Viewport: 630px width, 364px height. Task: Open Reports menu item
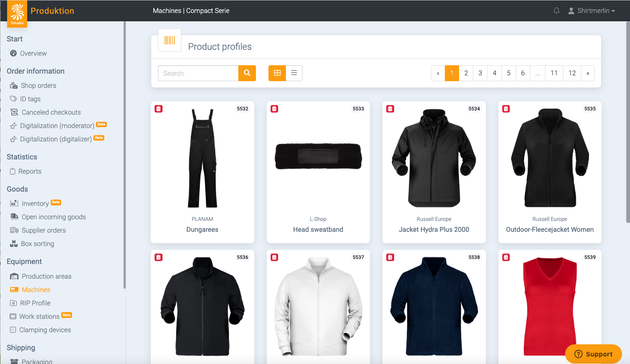tap(30, 172)
